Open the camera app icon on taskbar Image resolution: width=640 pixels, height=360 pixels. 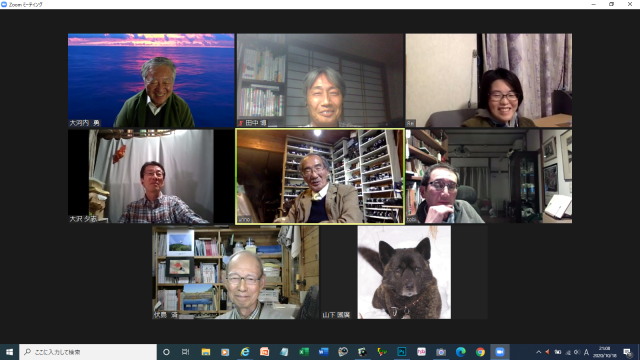coord(441,352)
